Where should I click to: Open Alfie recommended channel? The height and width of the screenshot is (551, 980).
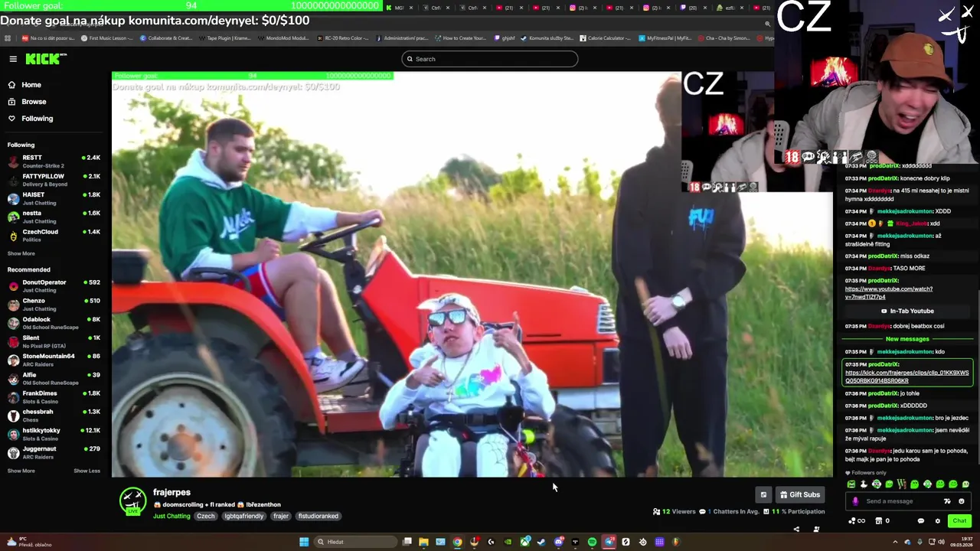[x=54, y=378]
